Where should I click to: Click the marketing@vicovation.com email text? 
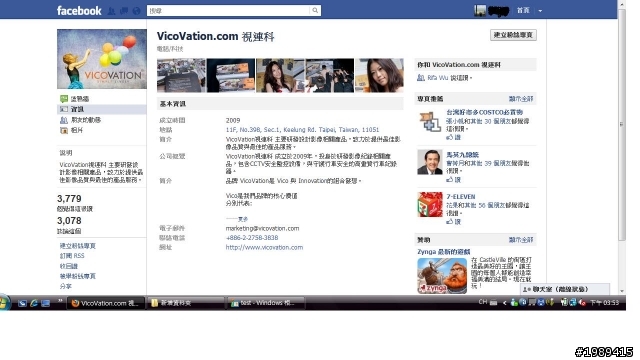click(262, 228)
